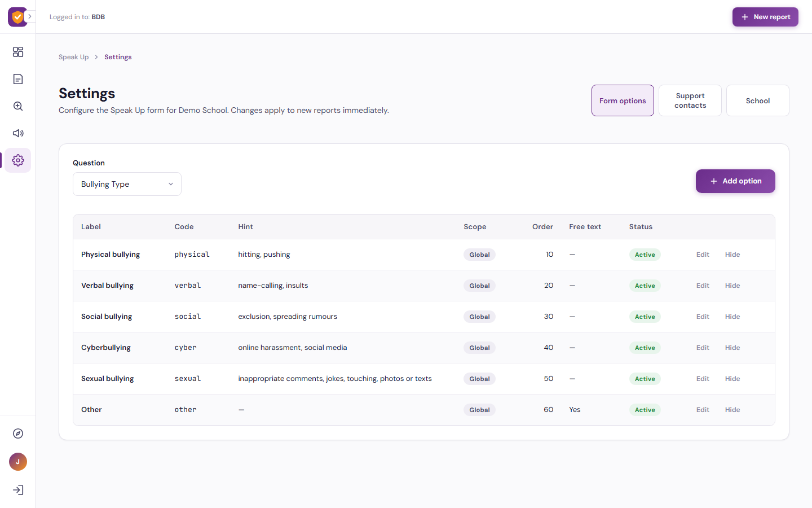The width and height of the screenshot is (812, 508).
Task: Hide the Other option
Action: tap(732, 410)
